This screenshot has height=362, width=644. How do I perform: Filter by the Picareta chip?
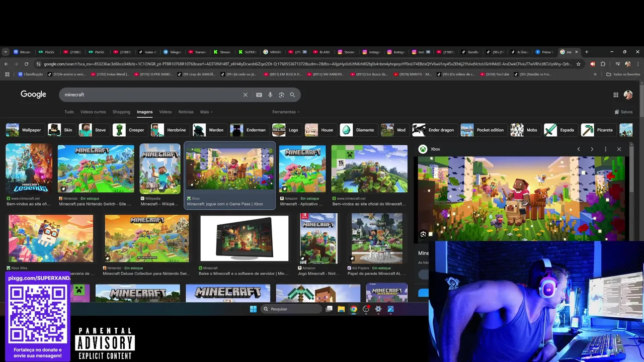pyautogui.click(x=598, y=130)
